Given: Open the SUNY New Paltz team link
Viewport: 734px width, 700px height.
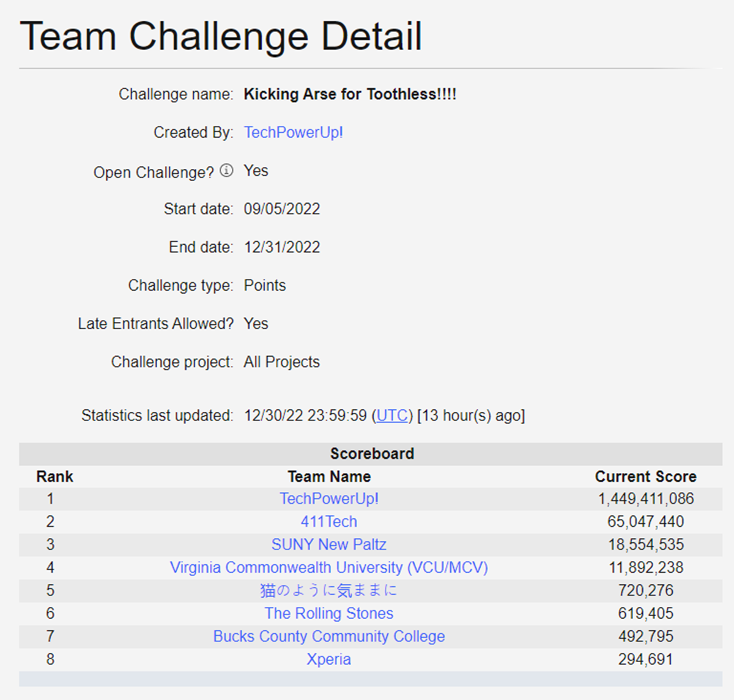Looking at the screenshot, I should tap(329, 545).
